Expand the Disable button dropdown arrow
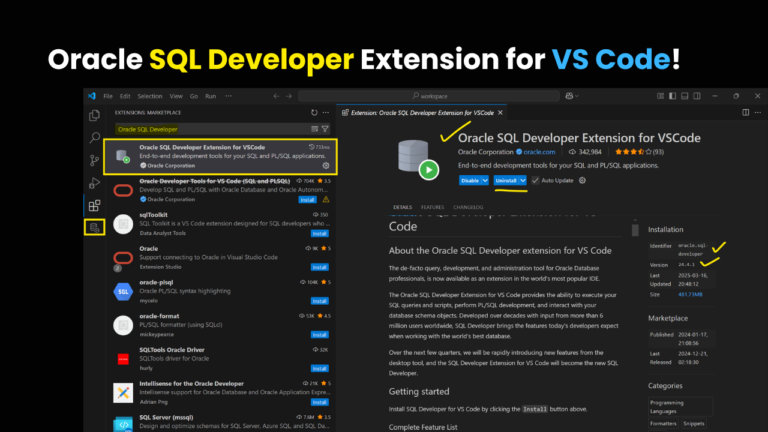 tap(485, 180)
